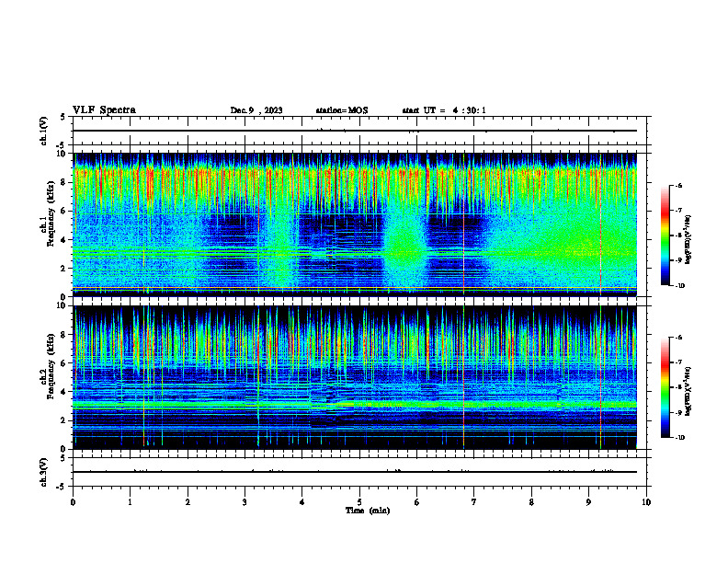
Task: Click time tick label "5" on bottom axis
Action: [359, 501]
